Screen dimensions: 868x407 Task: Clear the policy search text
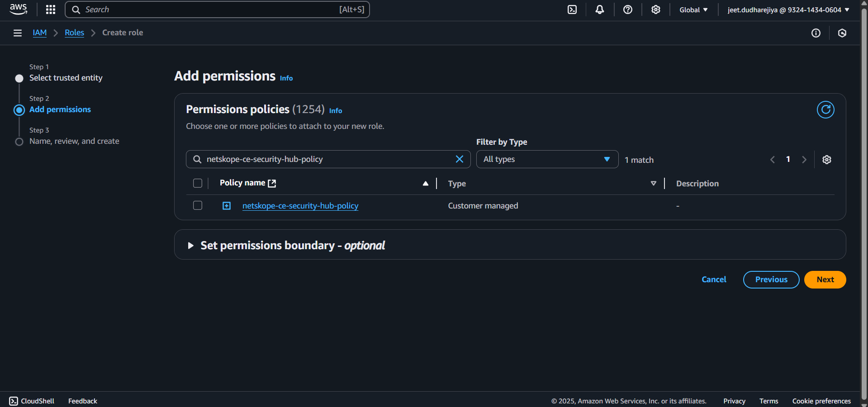(460, 159)
